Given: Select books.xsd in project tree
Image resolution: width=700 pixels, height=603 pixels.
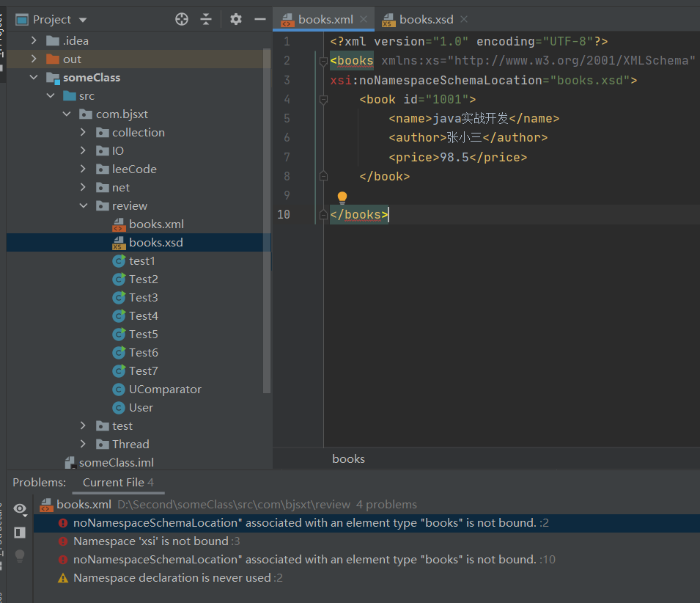Looking at the screenshot, I should coord(147,242).
